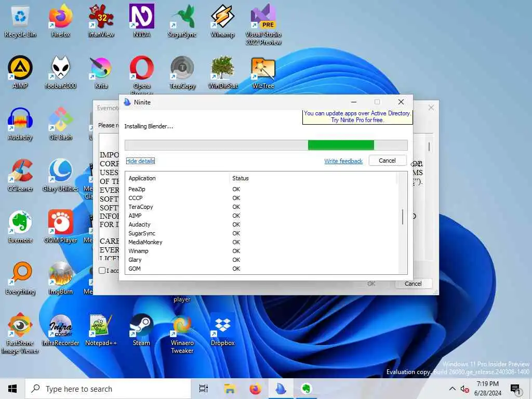This screenshot has width=532, height=399.
Task: Select the SugarSync row in Ninite list
Action: click(x=261, y=233)
